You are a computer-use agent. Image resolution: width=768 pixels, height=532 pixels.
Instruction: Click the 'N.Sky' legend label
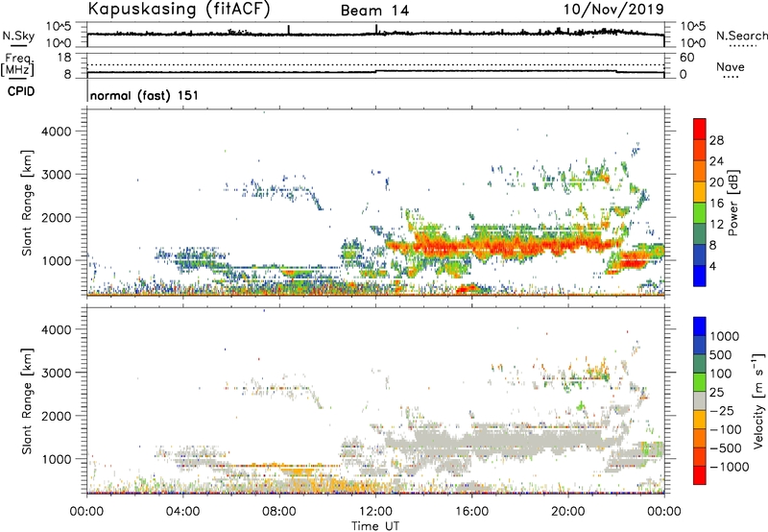click(x=18, y=36)
